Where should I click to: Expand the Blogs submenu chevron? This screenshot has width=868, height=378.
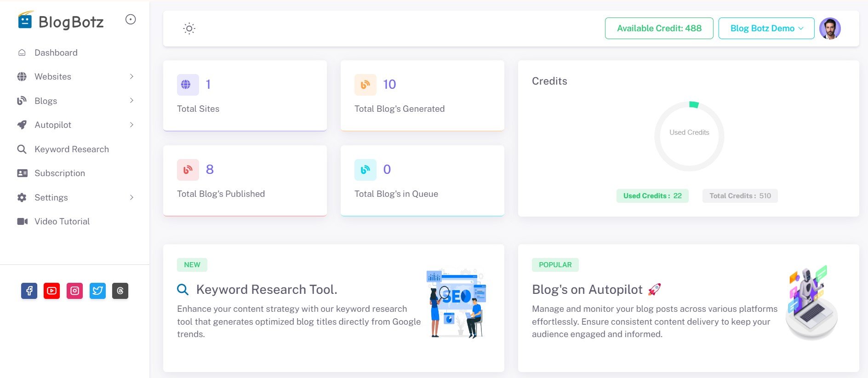point(131,101)
